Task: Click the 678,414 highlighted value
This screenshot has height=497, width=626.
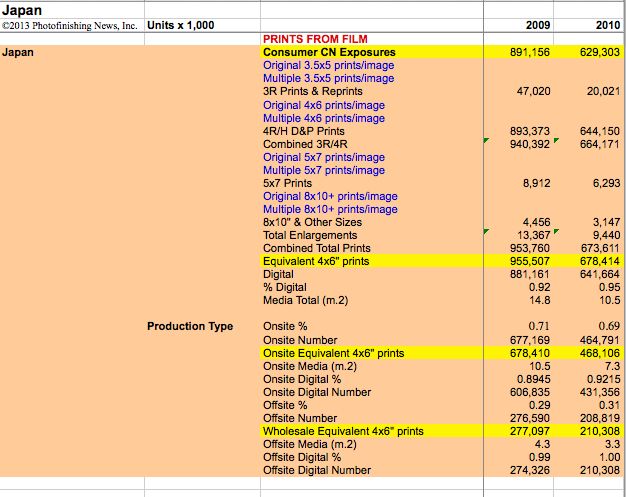Action: pos(600,261)
